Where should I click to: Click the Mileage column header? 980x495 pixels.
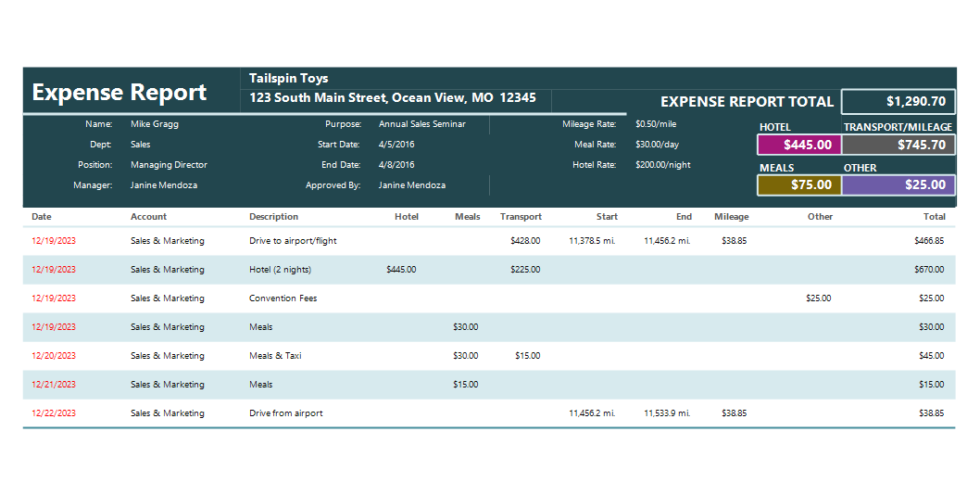[731, 217]
